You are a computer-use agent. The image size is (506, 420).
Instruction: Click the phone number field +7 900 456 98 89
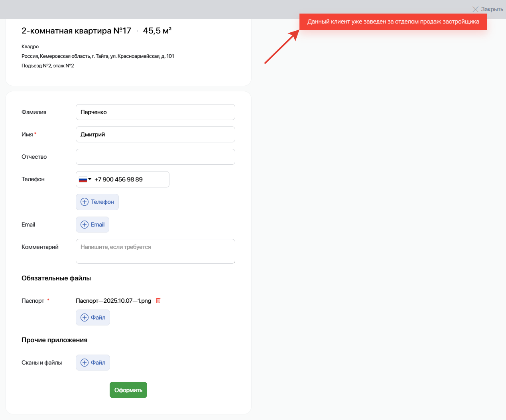[130, 179]
